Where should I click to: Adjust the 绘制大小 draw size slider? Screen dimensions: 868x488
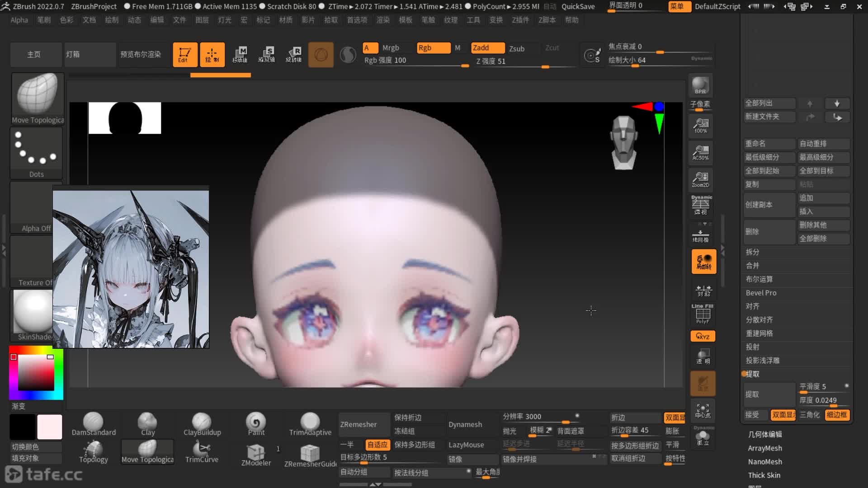pos(660,61)
